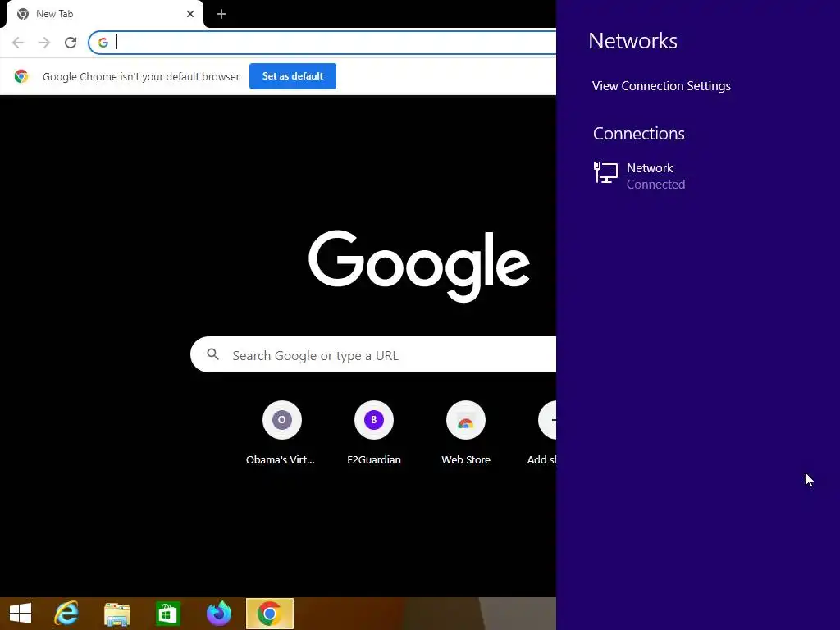840x630 pixels.
Task: Click the Networks panel heading
Action: coord(632,41)
